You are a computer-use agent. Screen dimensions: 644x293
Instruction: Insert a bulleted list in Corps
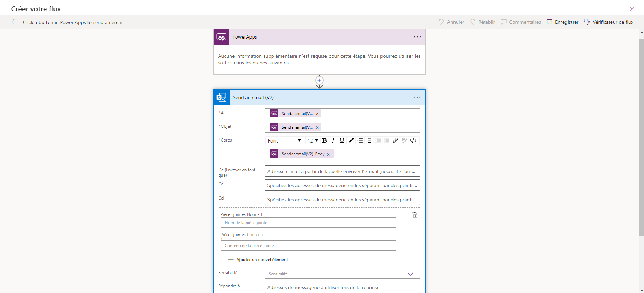[360, 140]
